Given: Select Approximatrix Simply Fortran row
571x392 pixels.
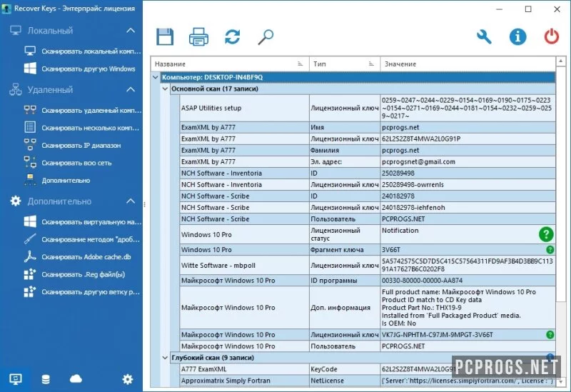Looking at the screenshot, I should point(368,381).
